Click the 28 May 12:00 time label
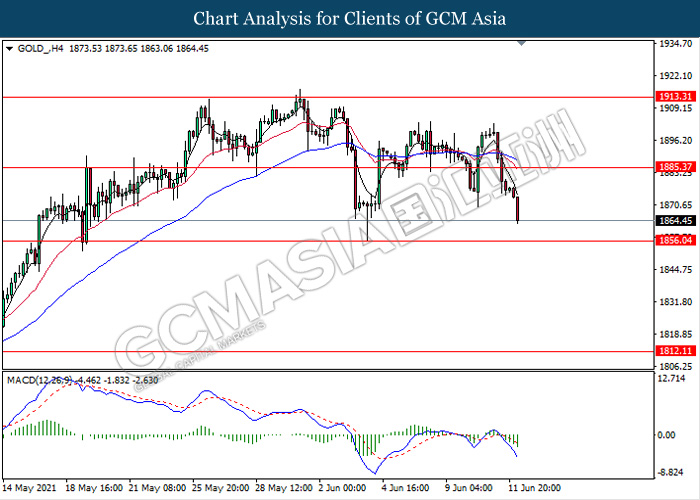 coord(284,488)
